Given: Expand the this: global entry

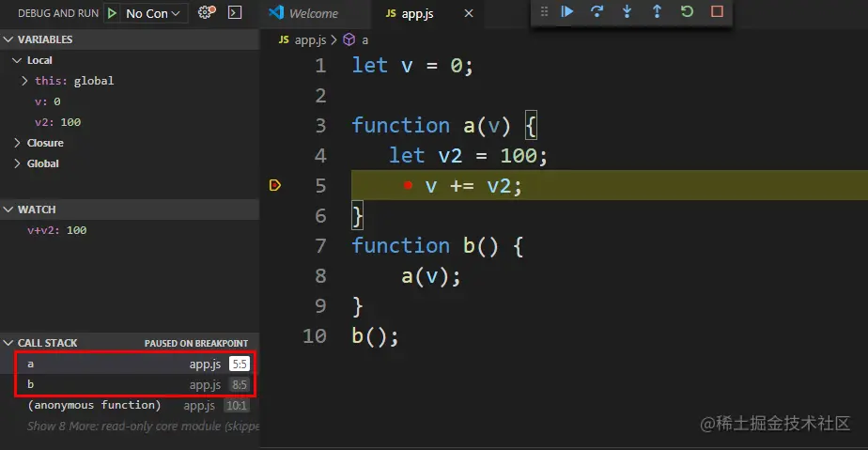Looking at the screenshot, I should pos(24,81).
